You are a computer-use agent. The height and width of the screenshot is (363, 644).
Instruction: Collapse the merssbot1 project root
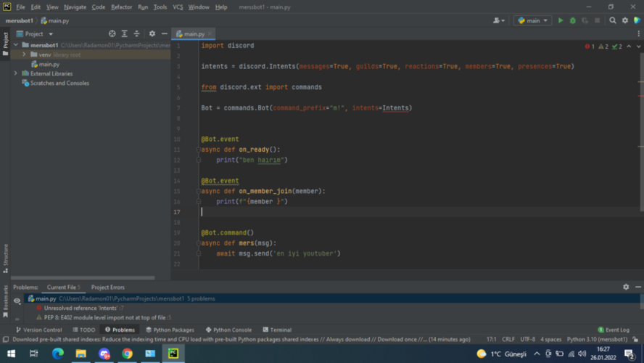click(x=16, y=45)
